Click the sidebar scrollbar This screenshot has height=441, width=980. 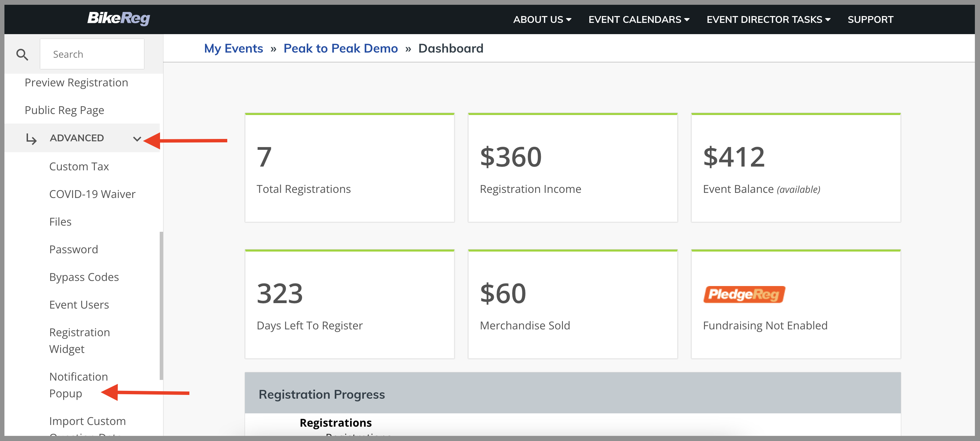tap(161, 305)
